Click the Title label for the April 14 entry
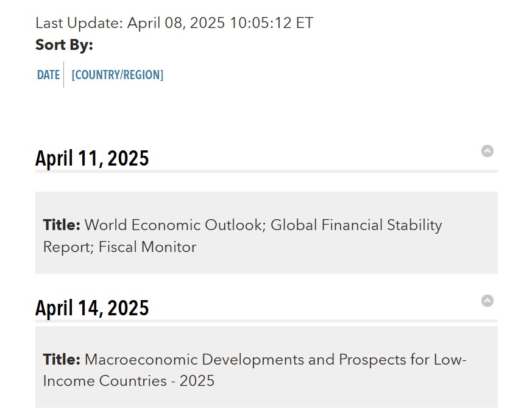 coord(60,359)
